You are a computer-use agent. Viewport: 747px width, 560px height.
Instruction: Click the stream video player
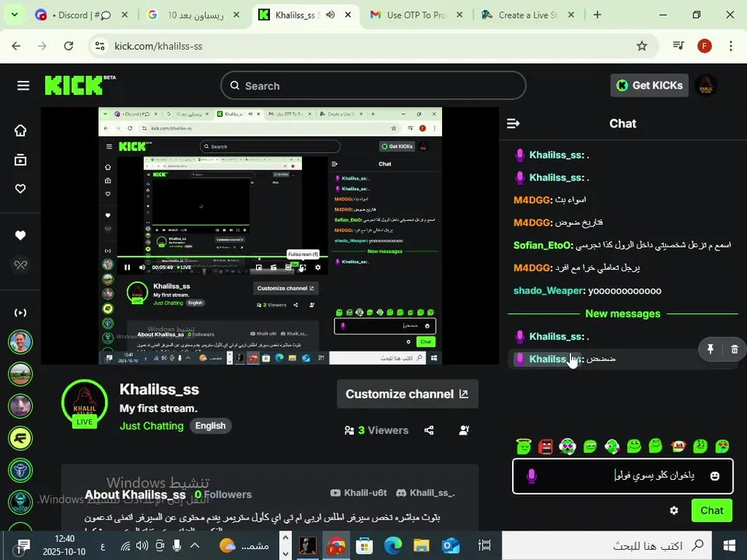pos(270,236)
